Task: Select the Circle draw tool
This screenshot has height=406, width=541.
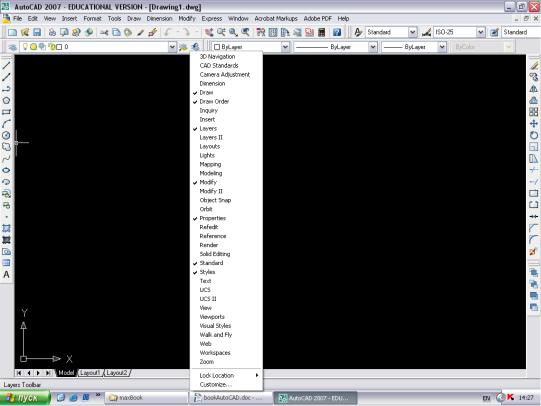Action: point(6,135)
